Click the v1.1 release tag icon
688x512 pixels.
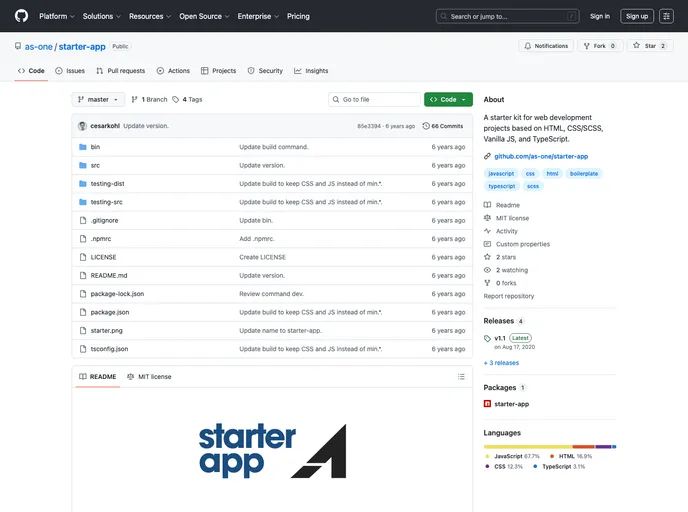coord(487,338)
